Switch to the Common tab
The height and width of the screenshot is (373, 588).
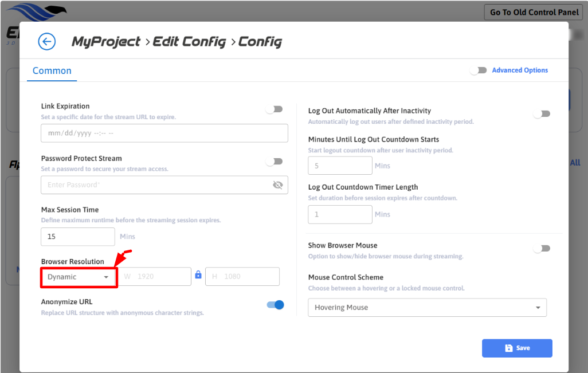coord(52,71)
